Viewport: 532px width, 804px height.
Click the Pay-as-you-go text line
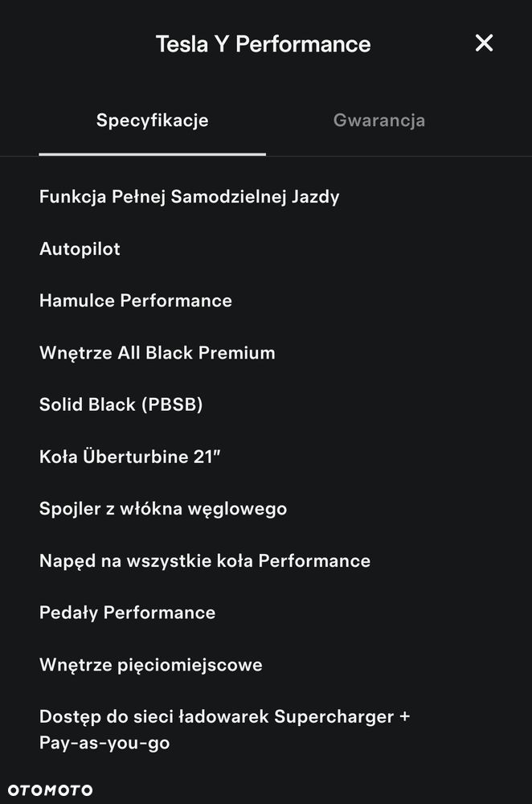pyautogui.click(x=104, y=743)
